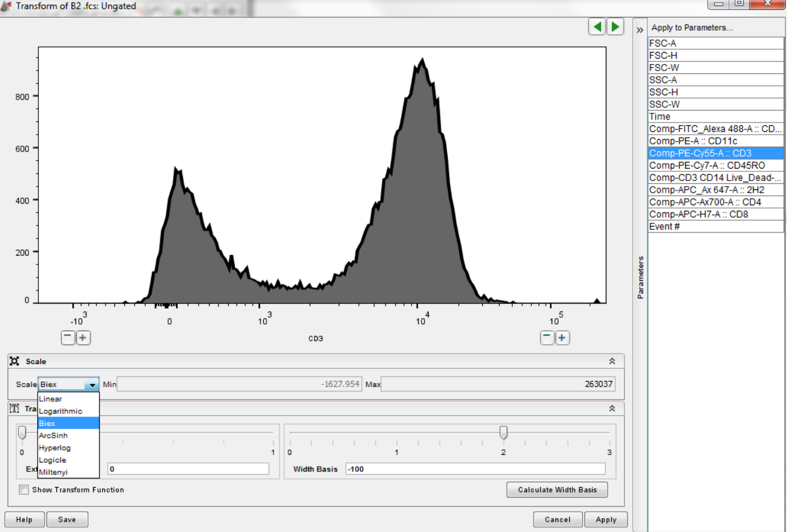Select Comp-APC-H7-A :: CD8 parameter
The width and height of the screenshot is (787, 532).
(715, 215)
